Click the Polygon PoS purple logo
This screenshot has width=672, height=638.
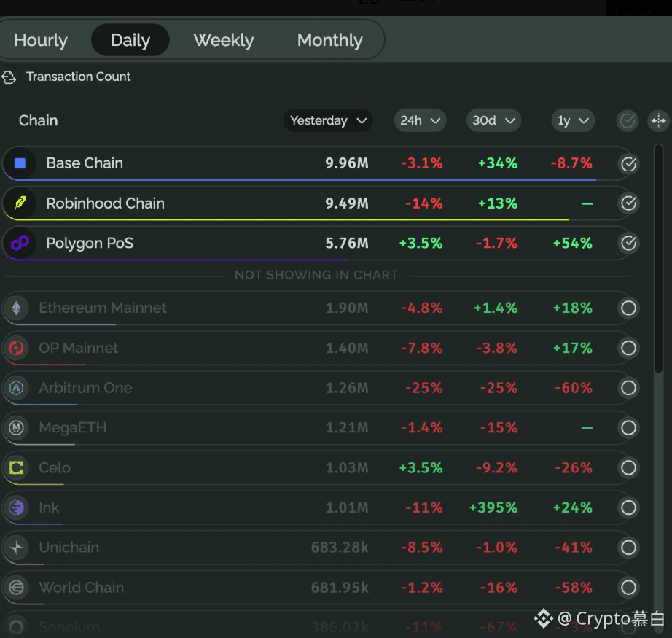tap(20, 243)
